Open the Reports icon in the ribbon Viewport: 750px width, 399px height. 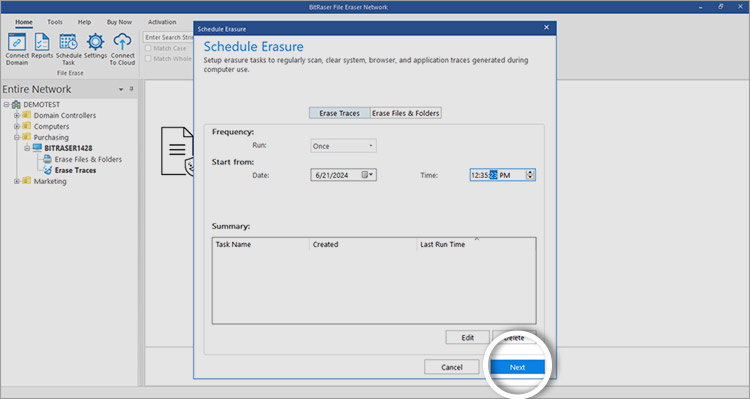42,46
